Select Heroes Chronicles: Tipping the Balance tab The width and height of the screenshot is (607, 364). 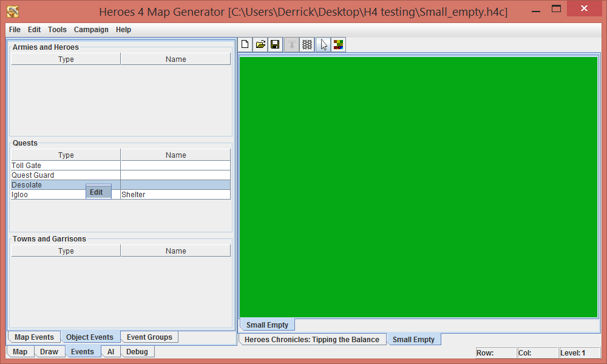pyautogui.click(x=312, y=339)
